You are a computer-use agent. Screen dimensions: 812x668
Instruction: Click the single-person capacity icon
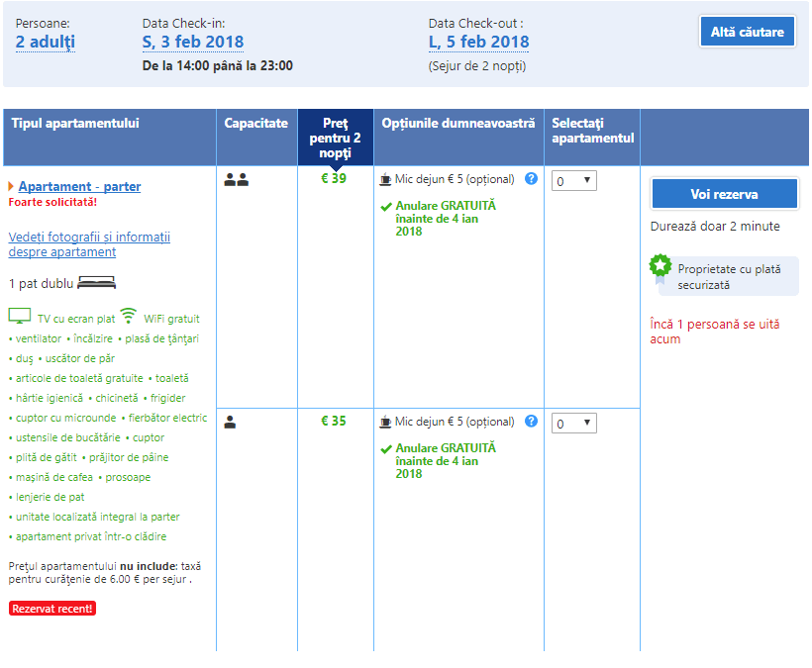point(231,422)
